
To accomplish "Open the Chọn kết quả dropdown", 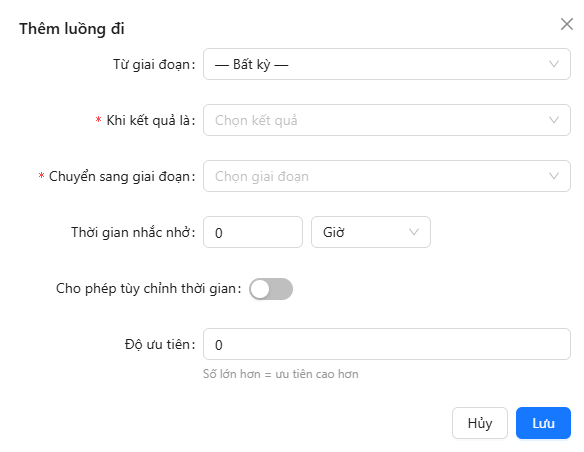I will pos(387,120).
